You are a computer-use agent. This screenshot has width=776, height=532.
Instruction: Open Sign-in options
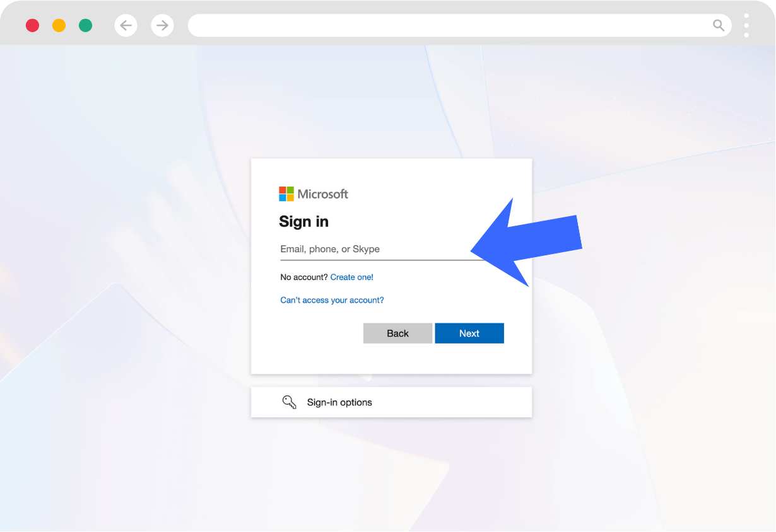(391, 402)
